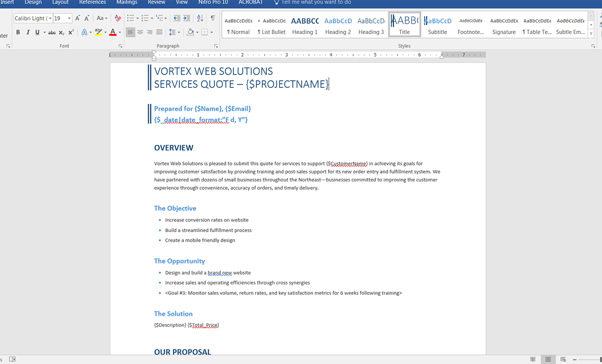Toggle strikethrough formatting
Screen dimensions: 602x364
click(52, 33)
